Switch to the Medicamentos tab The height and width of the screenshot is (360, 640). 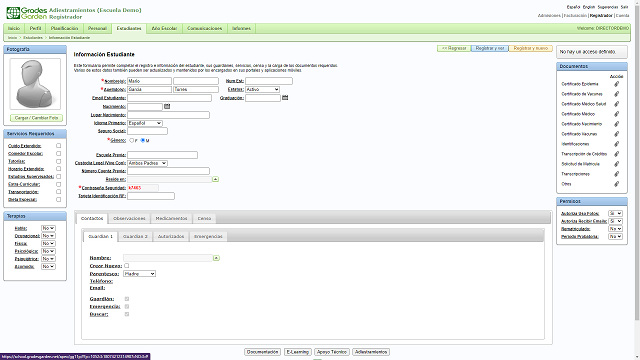point(171,219)
